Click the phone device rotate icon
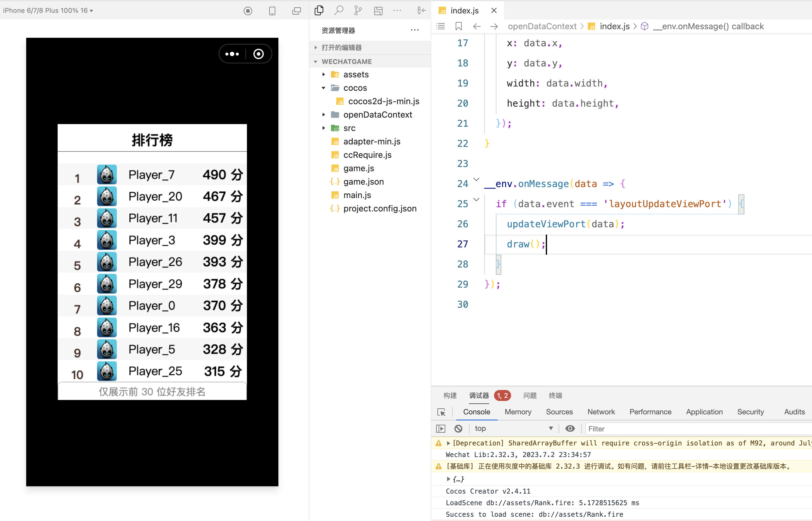This screenshot has width=812, height=521. (x=272, y=11)
